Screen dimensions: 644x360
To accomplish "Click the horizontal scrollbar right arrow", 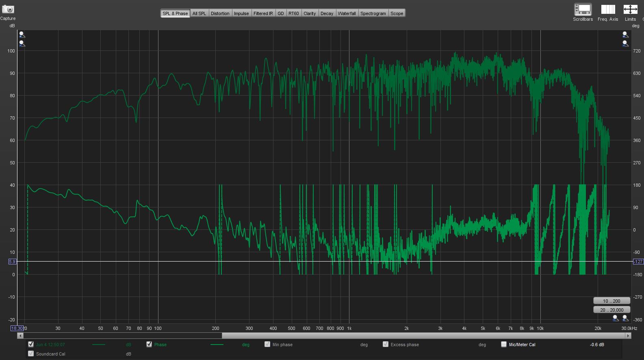I will (x=628, y=336).
